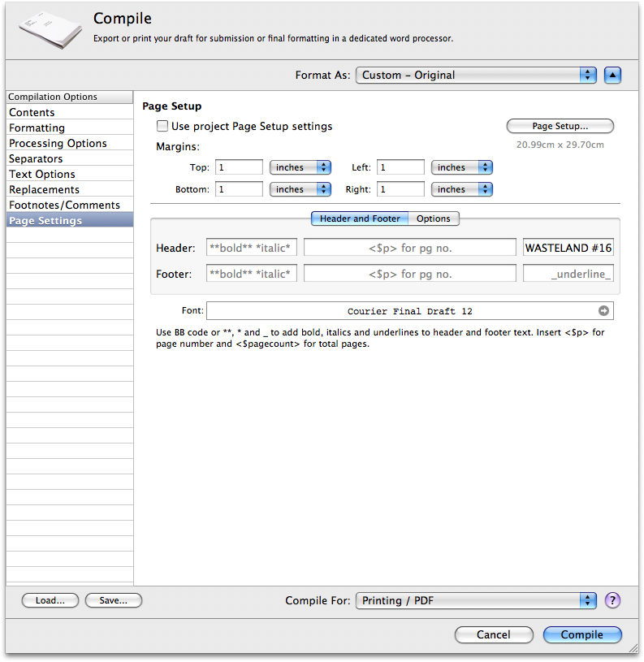This screenshot has width=644, height=662.
Task: Click the font selector arrow icon
Action: tap(603, 311)
